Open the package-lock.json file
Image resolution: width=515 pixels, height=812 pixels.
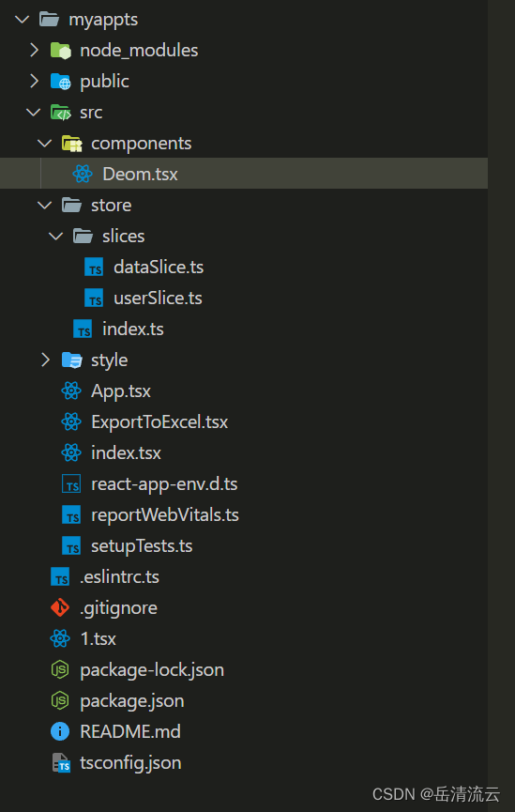tap(152, 670)
